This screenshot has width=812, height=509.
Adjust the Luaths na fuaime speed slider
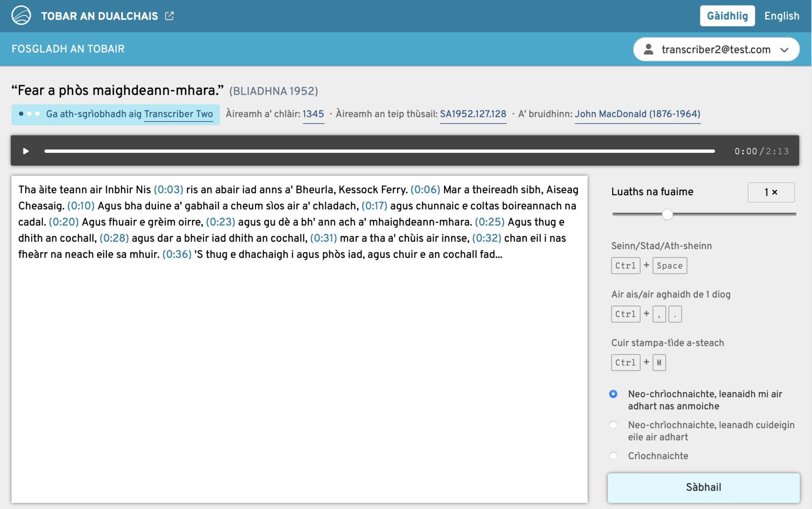(x=667, y=214)
